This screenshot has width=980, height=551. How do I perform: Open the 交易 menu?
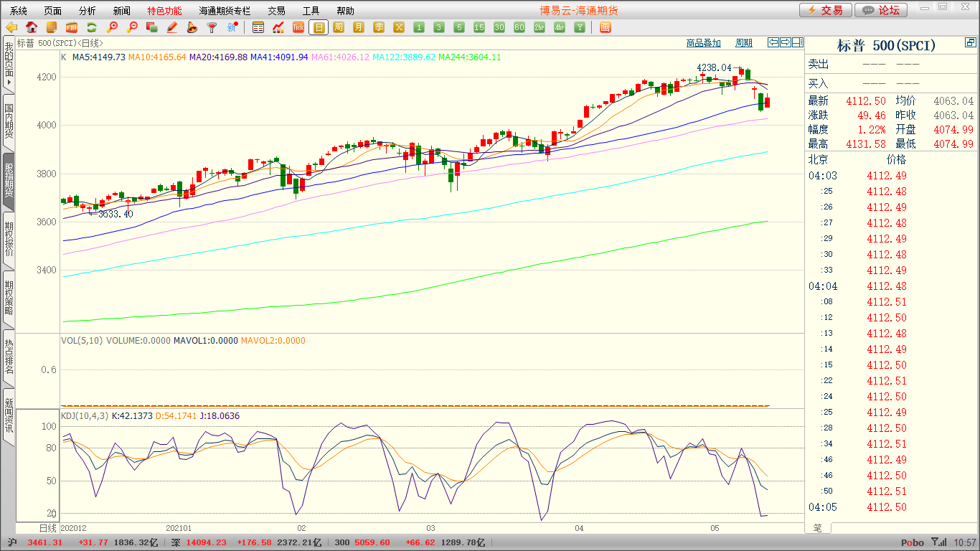[x=276, y=11]
